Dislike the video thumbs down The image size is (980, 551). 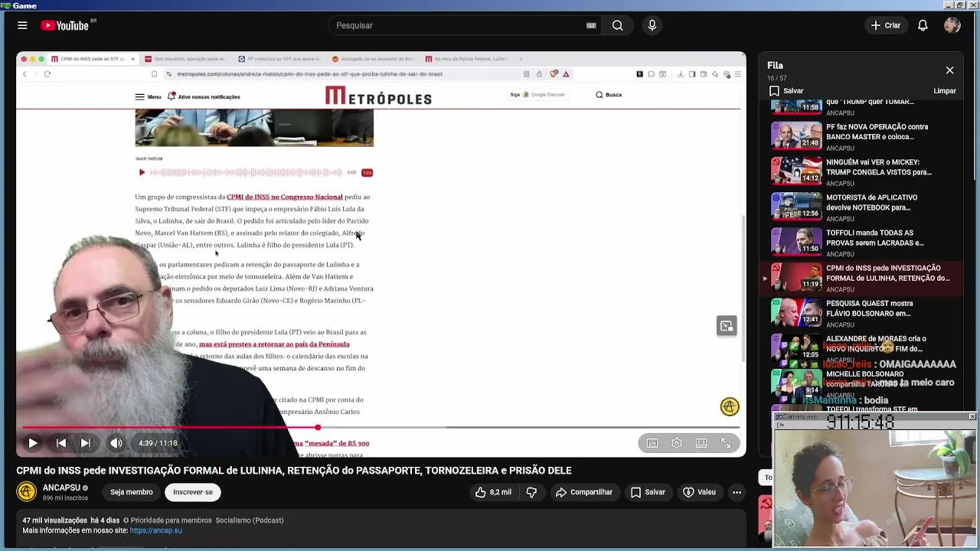click(x=531, y=492)
